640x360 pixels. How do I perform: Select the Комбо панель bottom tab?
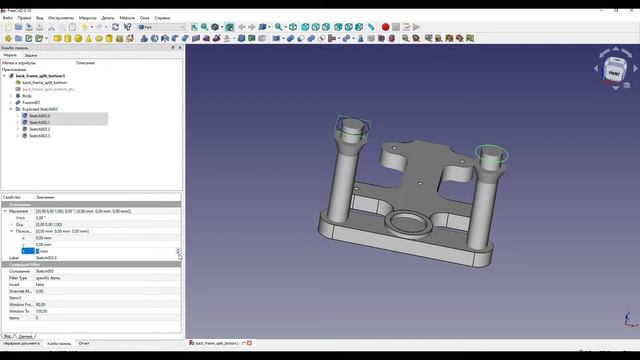tap(59, 343)
